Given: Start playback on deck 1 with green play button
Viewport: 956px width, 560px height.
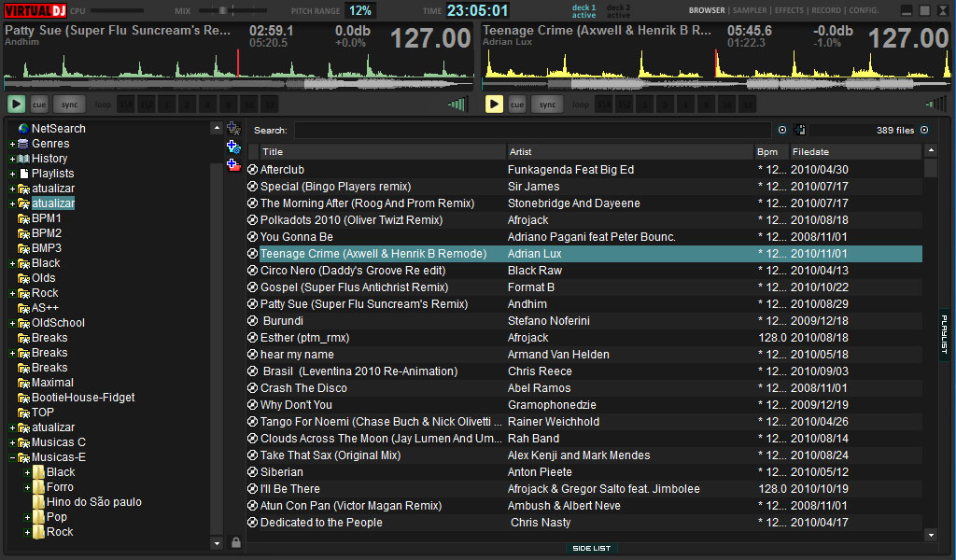Looking at the screenshot, I should pyautogui.click(x=16, y=105).
